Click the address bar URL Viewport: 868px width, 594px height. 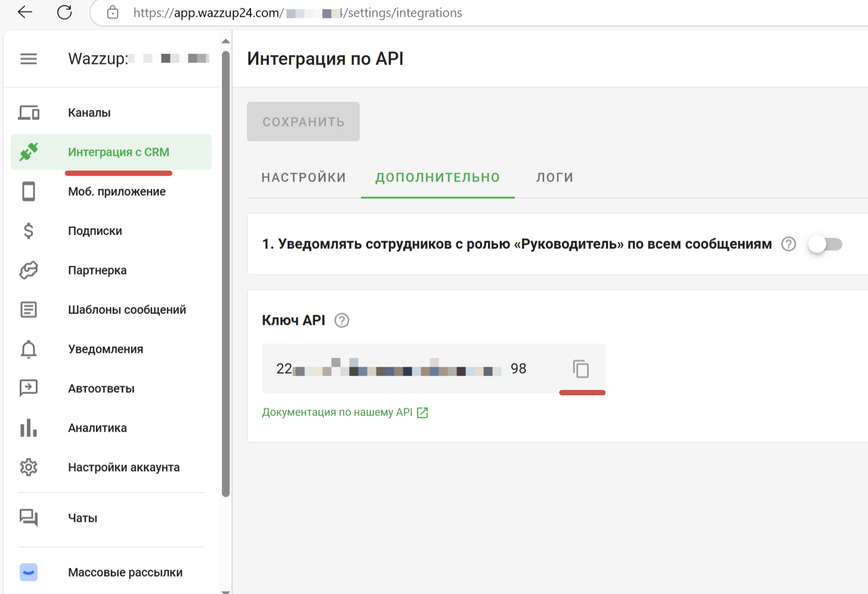[297, 13]
